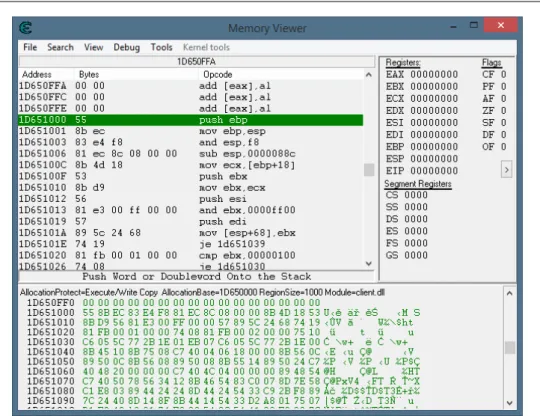Select row 1D650FFA add [eax],al
Image resolution: width=540 pixels, height=416 pixels.
(x=191, y=86)
